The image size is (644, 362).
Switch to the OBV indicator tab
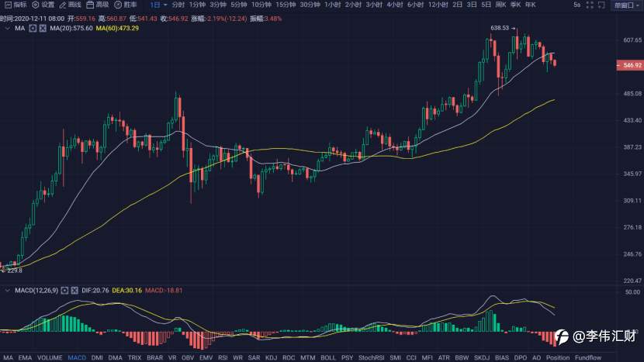coord(188,357)
